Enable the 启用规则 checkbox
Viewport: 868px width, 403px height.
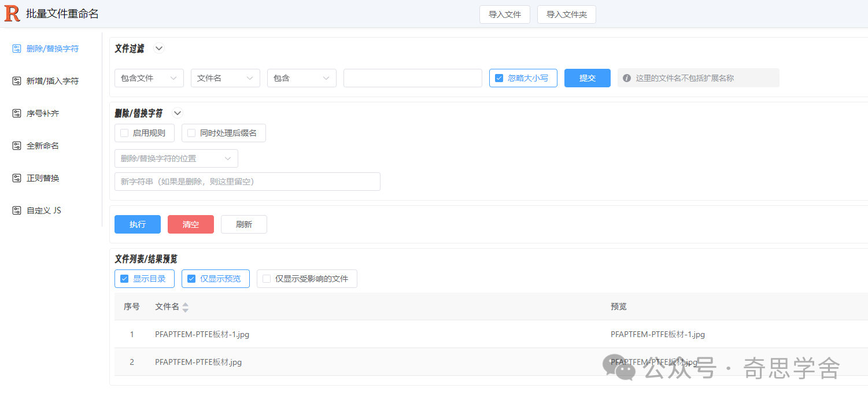pyautogui.click(x=124, y=132)
